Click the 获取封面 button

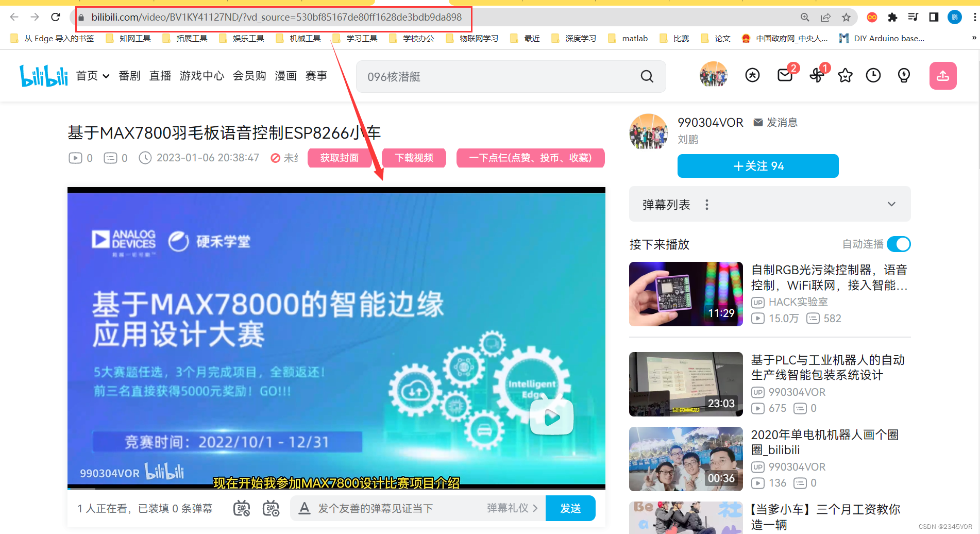340,158
